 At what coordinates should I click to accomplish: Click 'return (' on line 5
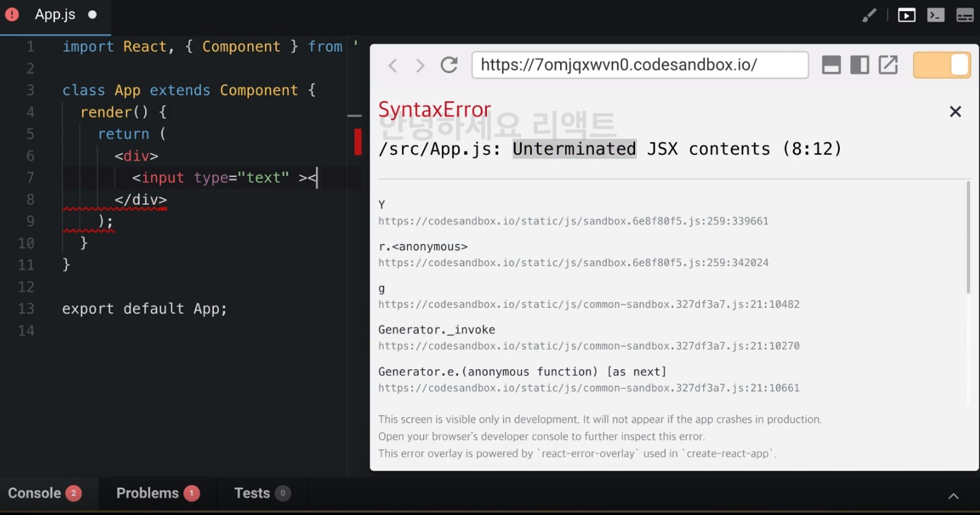[x=132, y=134]
